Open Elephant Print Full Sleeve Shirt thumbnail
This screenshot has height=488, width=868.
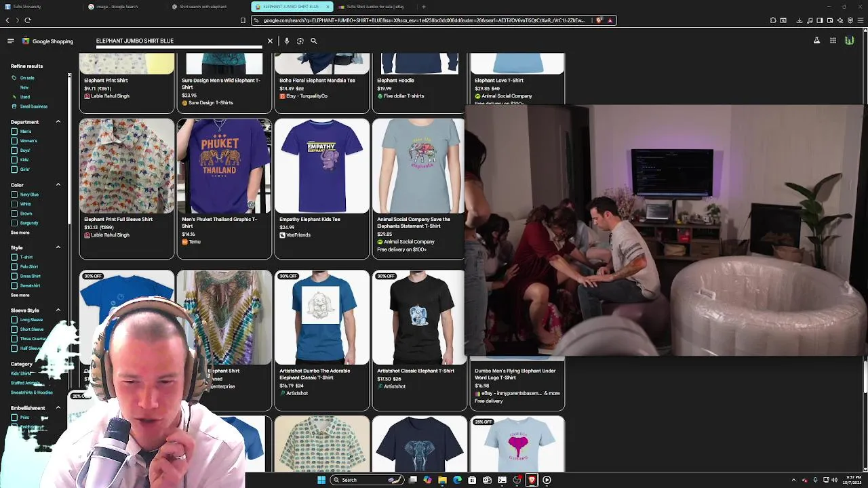127,166
